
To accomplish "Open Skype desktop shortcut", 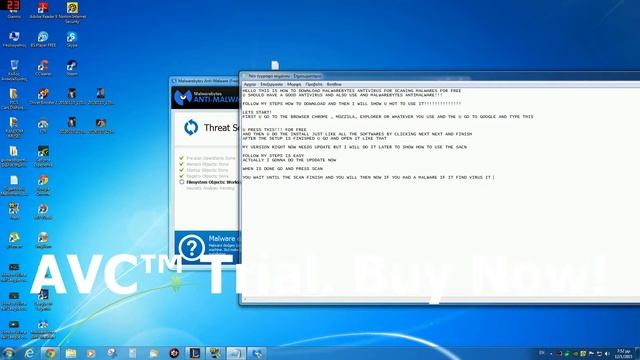I will (72, 39).
